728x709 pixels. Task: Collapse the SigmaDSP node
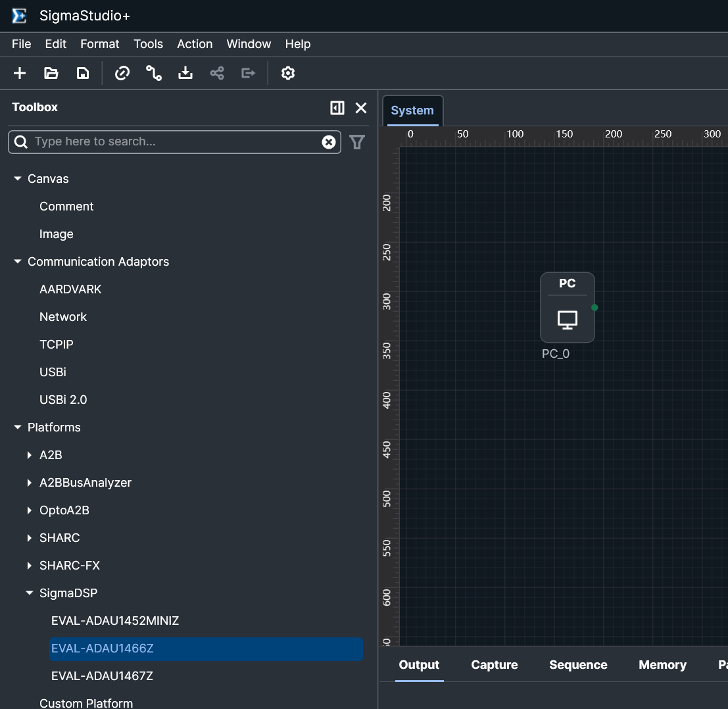coord(29,593)
